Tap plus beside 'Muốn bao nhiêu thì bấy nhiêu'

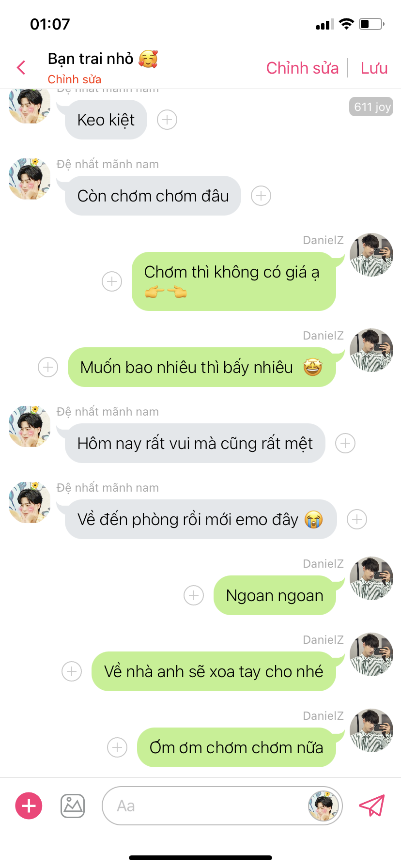pos(48,367)
